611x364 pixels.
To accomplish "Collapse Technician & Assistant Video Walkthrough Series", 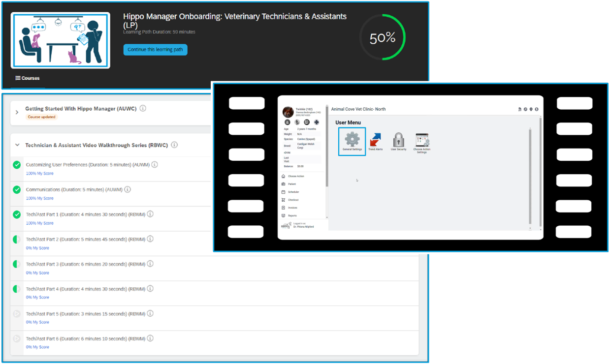I will [17, 145].
